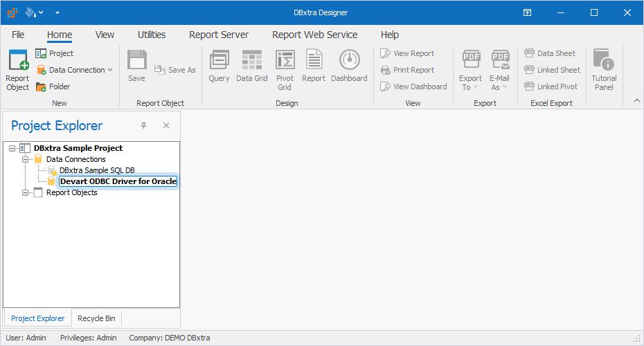Click the 'User: Admin' status text

coord(26,338)
